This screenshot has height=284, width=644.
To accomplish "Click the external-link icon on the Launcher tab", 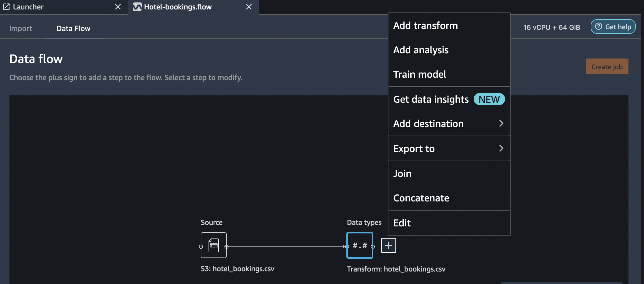I will pos(7,6).
